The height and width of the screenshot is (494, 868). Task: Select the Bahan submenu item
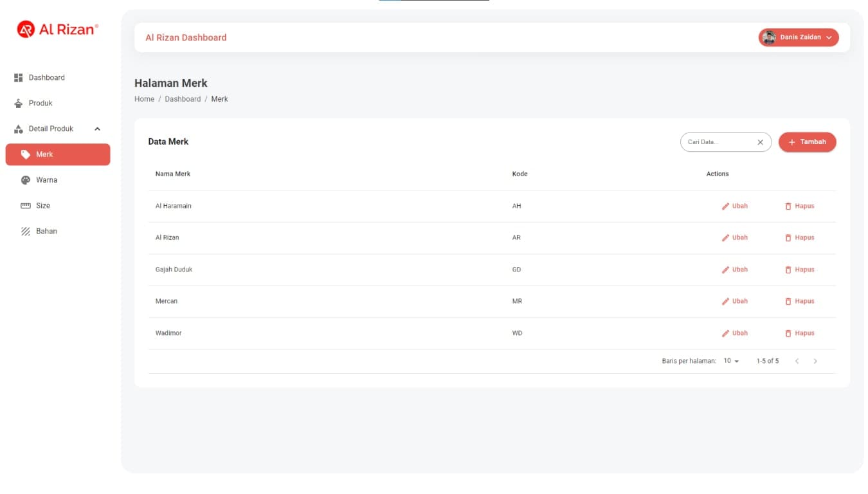(x=58, y=232)
